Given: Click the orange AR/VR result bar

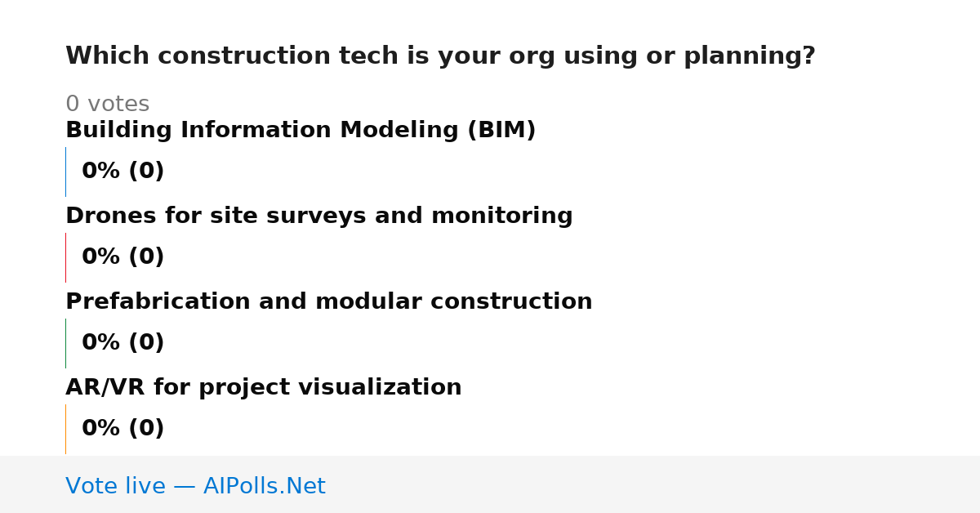Looking at the screenshot, I should [x=65, y=429].
